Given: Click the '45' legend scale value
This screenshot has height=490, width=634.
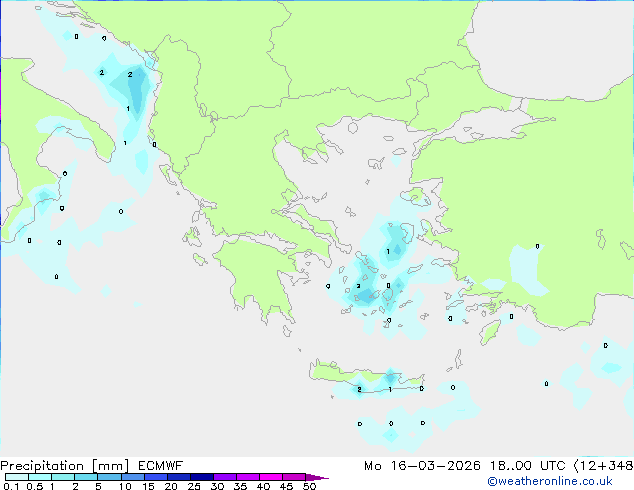Looking at the screenshot, I should coord(286,486).
